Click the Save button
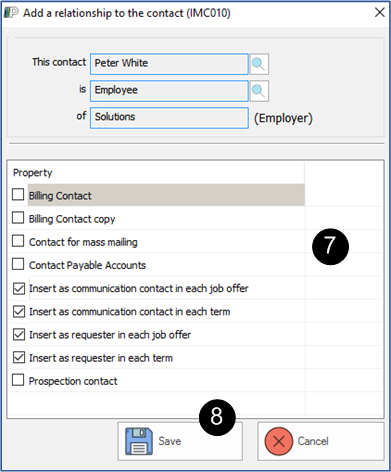 (180, 441)
